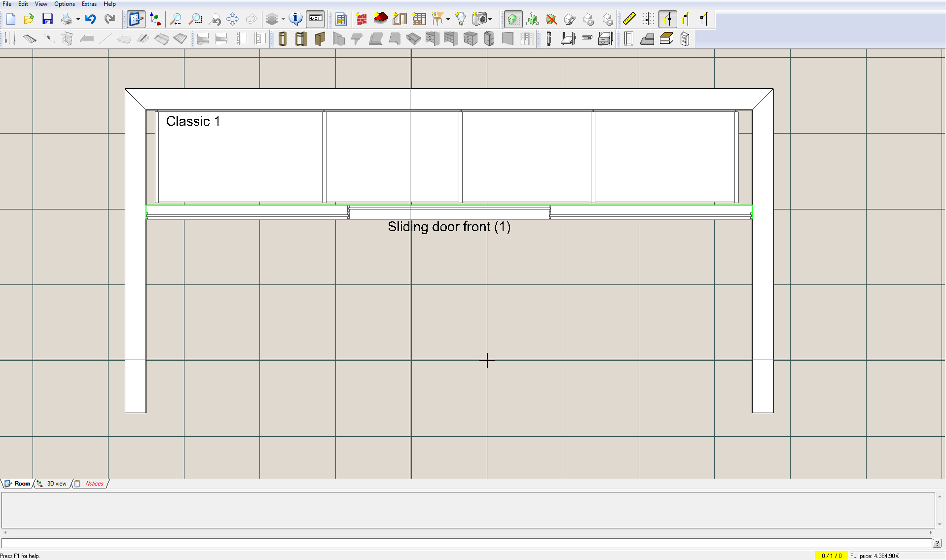Click the red X delete object icon
The width and height of the screenshot is (946, 560).
pos(551,19)
